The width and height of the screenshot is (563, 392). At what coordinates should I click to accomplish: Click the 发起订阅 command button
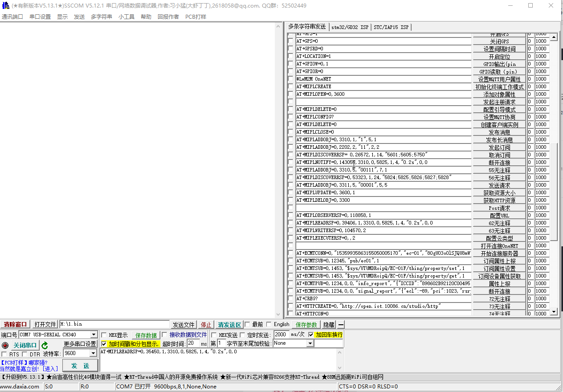(499, 147)
